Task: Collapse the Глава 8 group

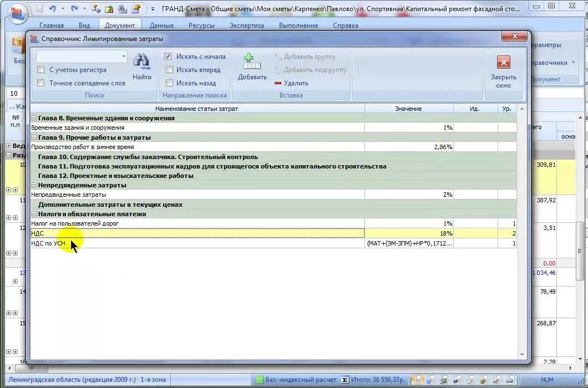Action: click(34, 118)
